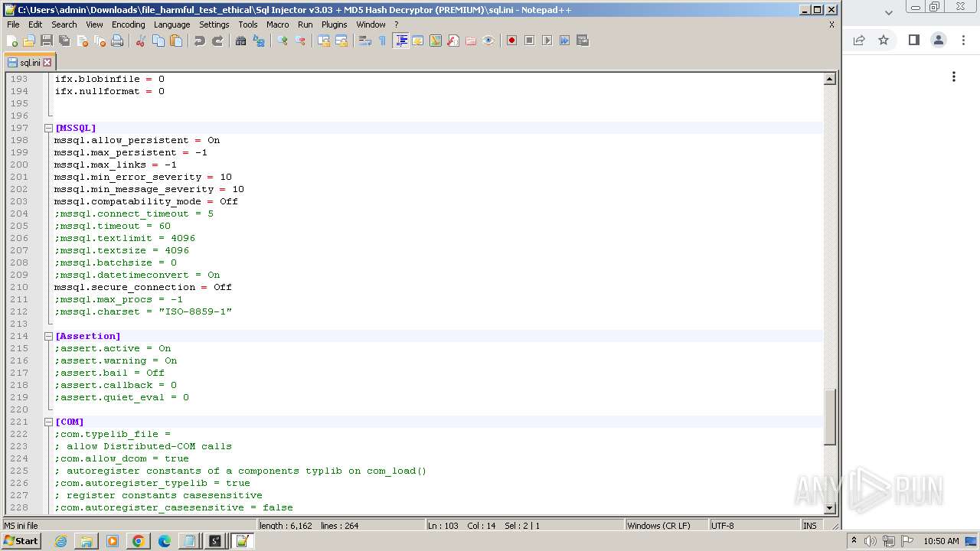Run the macro multiple times
Viewport: 980px width, 551px height.
[x=564, y=41]
